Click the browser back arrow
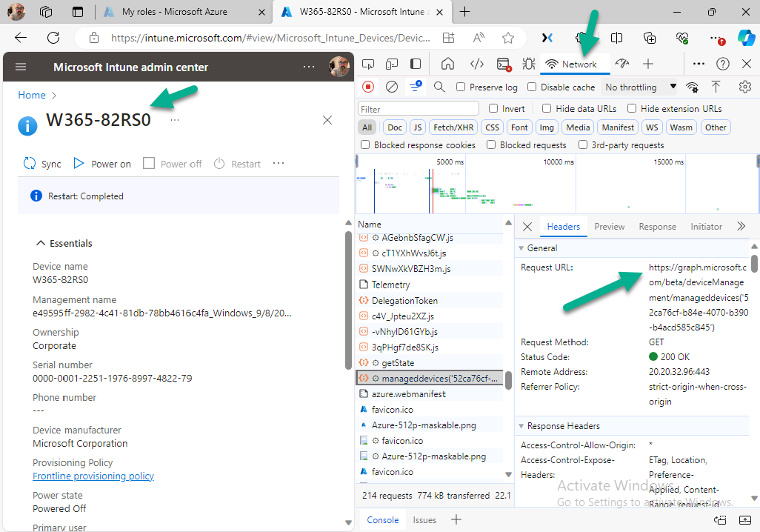The image size is (760, 532). point(21,38)
